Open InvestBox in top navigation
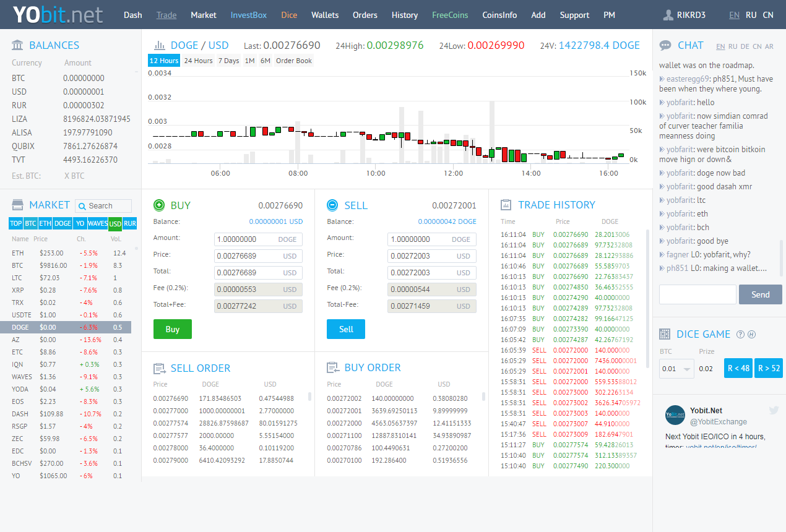Viewport: 786px width, 532px height. [249, 15]
